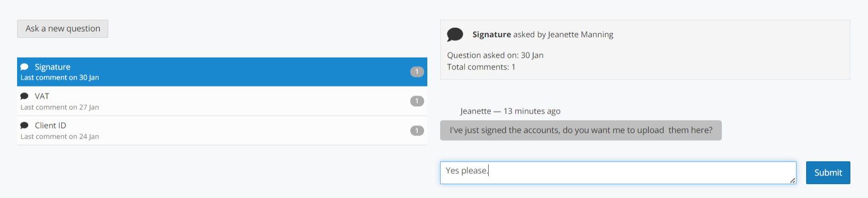868x198 pixels.
Task: Open the VAT question thread
Action: pyautogui.click(x=222, y=101)
